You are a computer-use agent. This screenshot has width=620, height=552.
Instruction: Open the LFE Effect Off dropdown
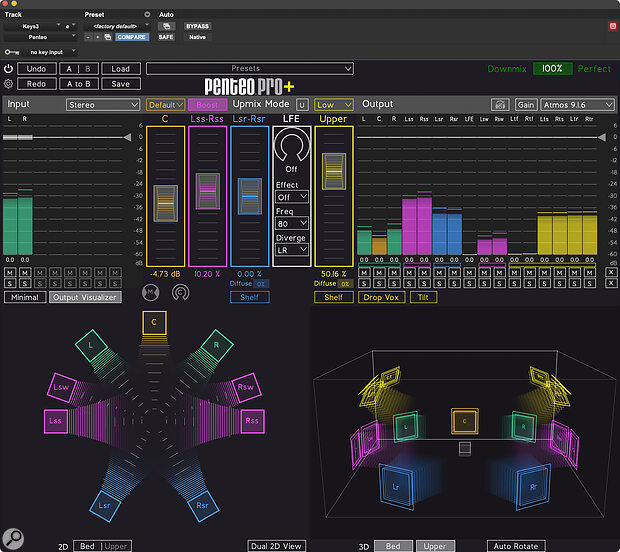(292, 197)
